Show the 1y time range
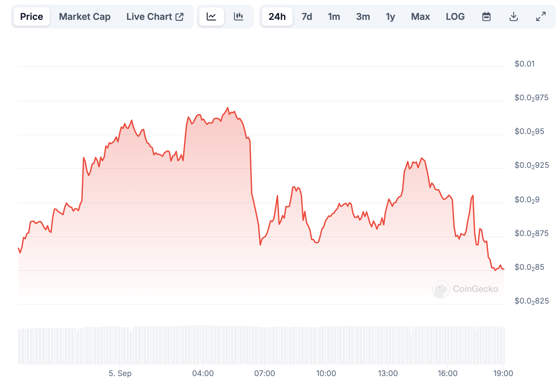Viewport: 560px width, 392px height. pyautogui.click(x=390, y=17)
